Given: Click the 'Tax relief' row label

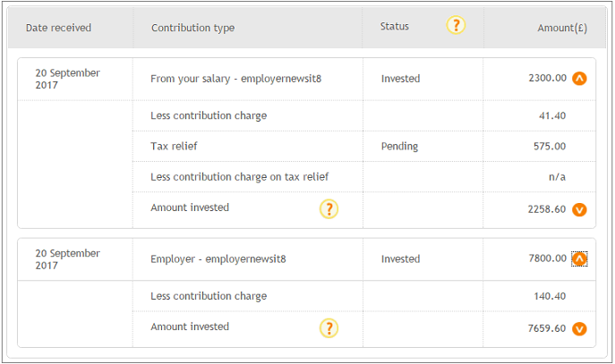Looking at the screenshot, I should [x=174, y=146].
